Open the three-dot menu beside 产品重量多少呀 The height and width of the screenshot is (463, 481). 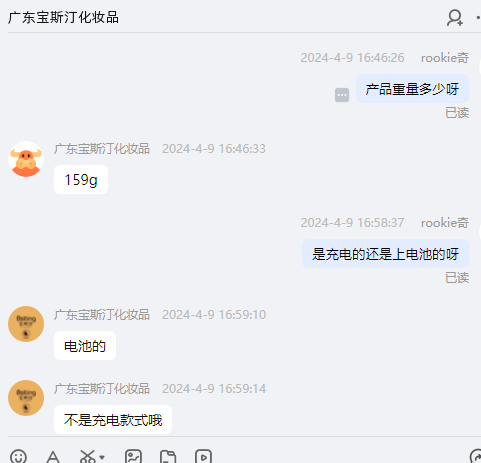tap(342, 95)
